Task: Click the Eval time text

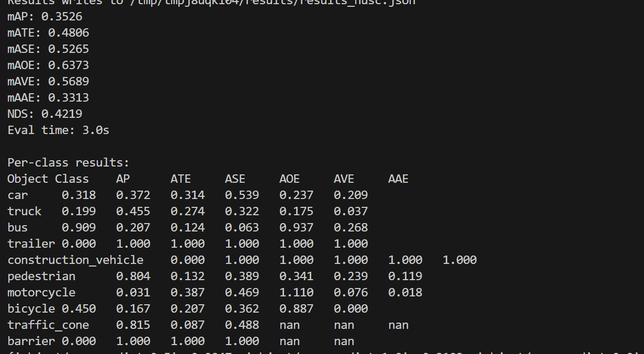Action: [x=58, y=130]
